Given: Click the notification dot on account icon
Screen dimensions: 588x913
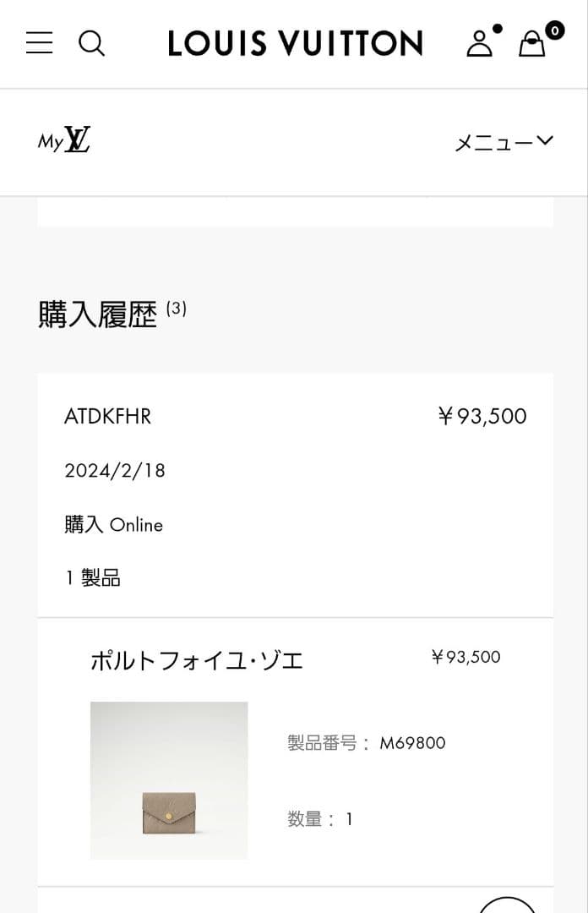Looking at the screenshot, I should pos(497,28).
